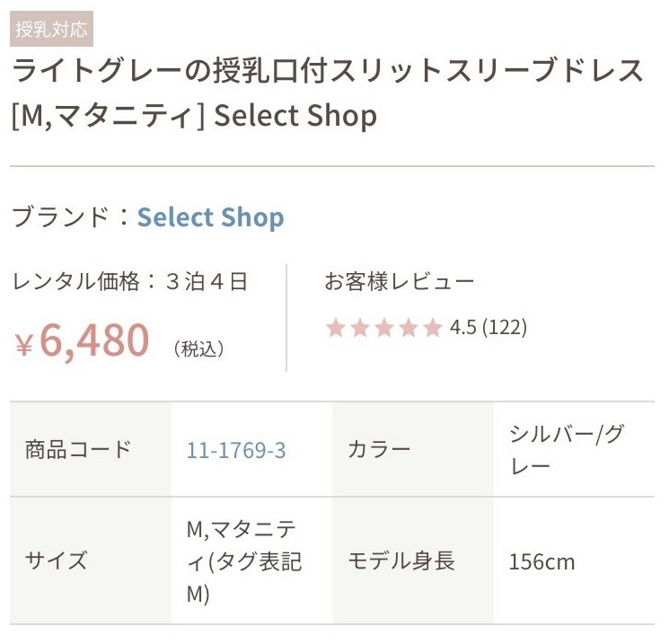Image resolution: width=669 pixels, height=644 pixels.
Task: Click the 156cm model height value
Action: click(x=541, y=561)
